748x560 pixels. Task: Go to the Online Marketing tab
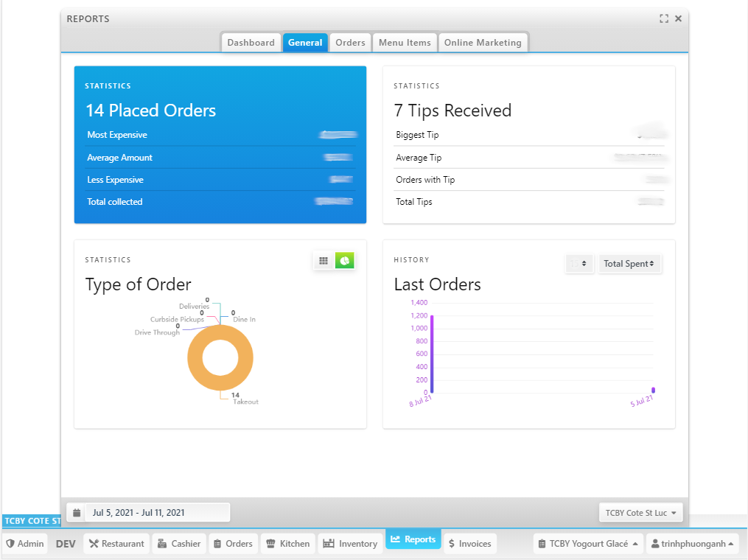[483, 43]
